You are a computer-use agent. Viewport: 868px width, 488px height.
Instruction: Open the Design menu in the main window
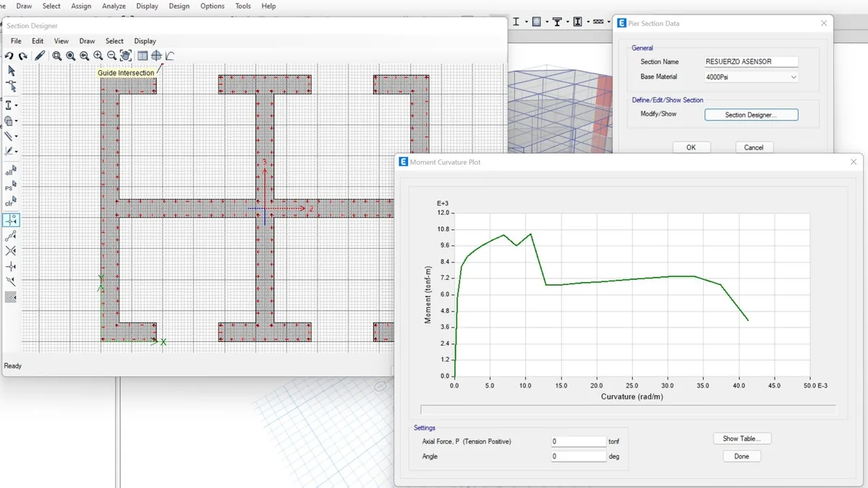point(179,6)
